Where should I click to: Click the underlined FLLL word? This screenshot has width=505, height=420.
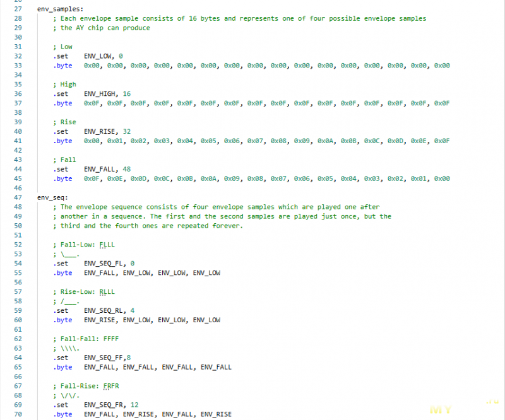tap(107, 245)
